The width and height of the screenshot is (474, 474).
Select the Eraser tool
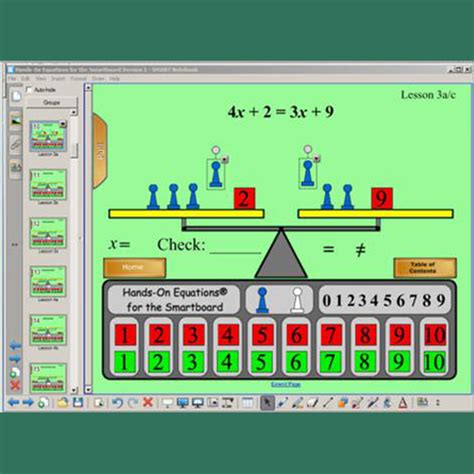click(312, 403)
